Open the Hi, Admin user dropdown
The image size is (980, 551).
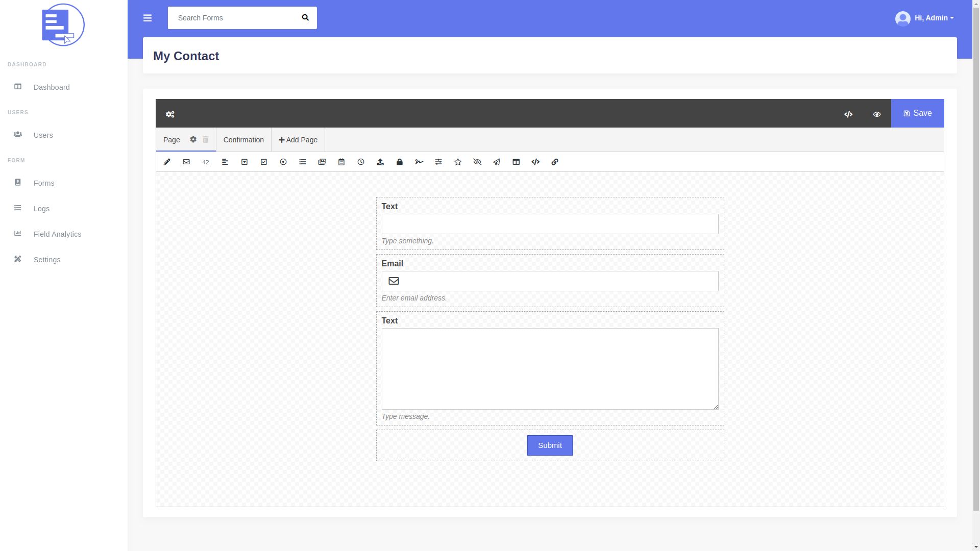coord(924,18)
